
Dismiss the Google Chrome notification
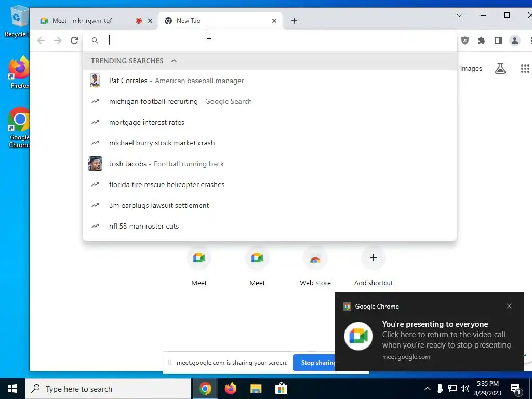[x=509, y=306]
